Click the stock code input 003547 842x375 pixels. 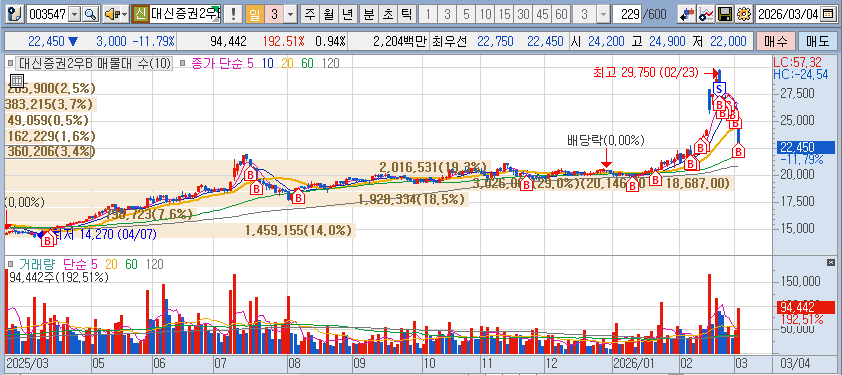(48, 15)
